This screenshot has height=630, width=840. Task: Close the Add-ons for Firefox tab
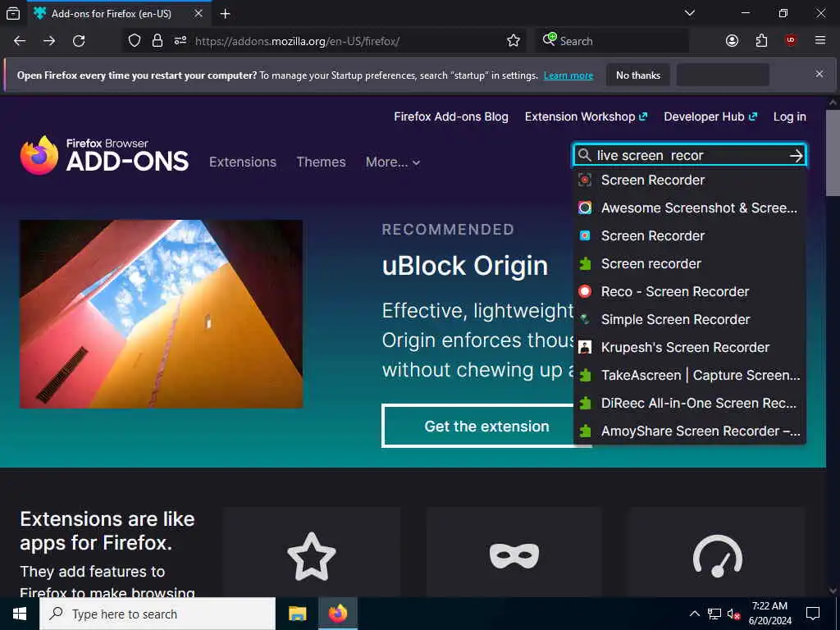[x=199, y=13]
